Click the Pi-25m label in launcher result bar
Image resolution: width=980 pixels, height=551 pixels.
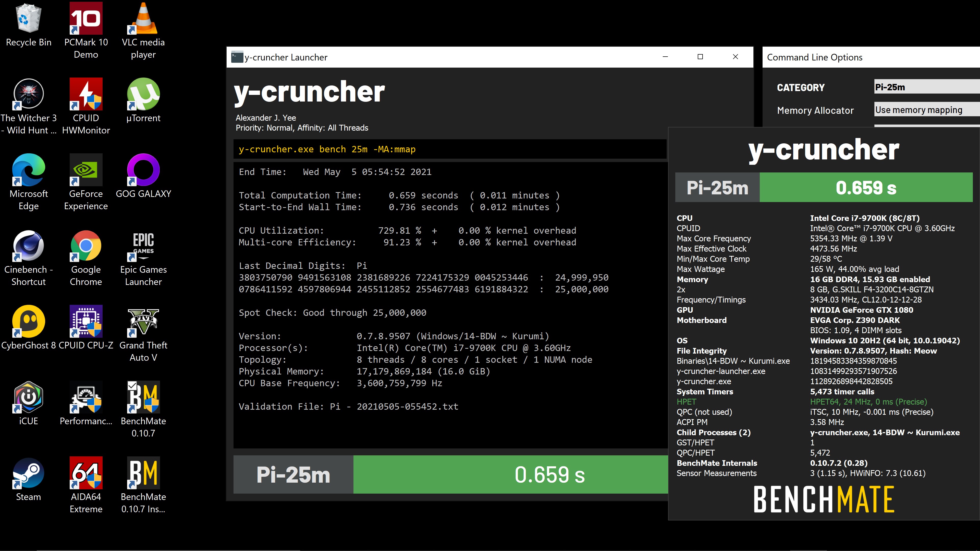(293, 474)
